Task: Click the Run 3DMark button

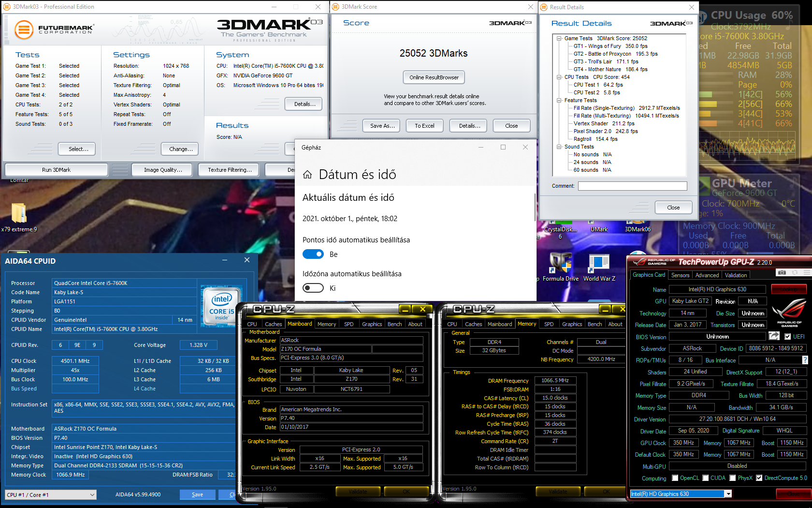Action: coord(56,170)
